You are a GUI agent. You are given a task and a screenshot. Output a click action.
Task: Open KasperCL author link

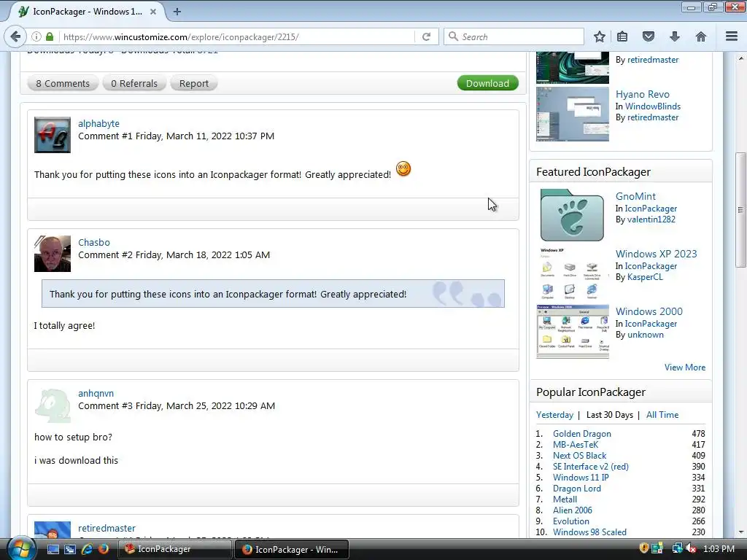click(645, 277)
